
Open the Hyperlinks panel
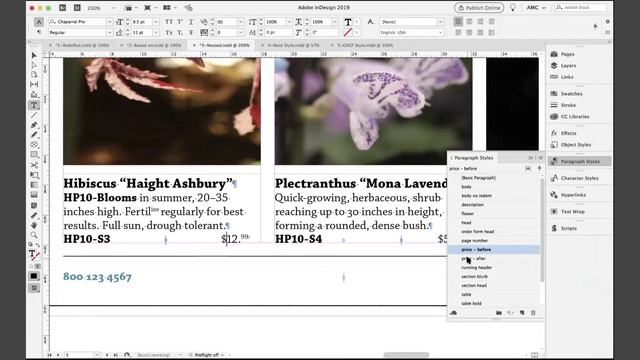(x=573, y=195)
